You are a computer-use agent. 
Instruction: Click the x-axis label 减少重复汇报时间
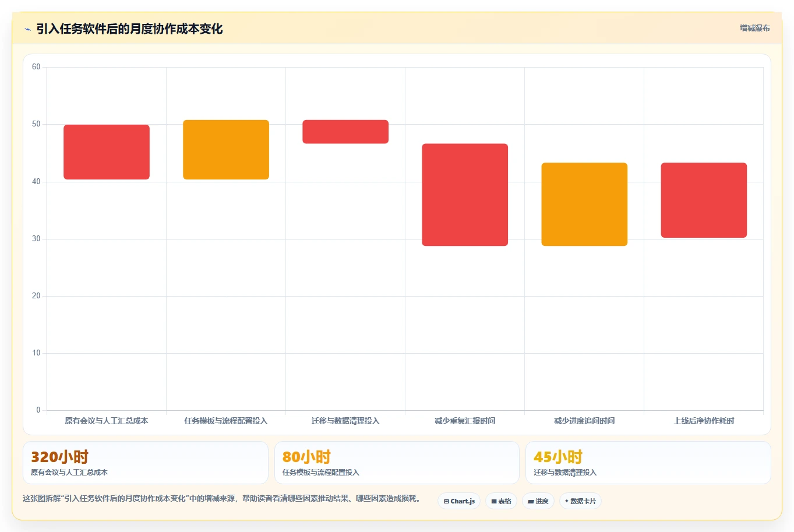click(465, 421)
